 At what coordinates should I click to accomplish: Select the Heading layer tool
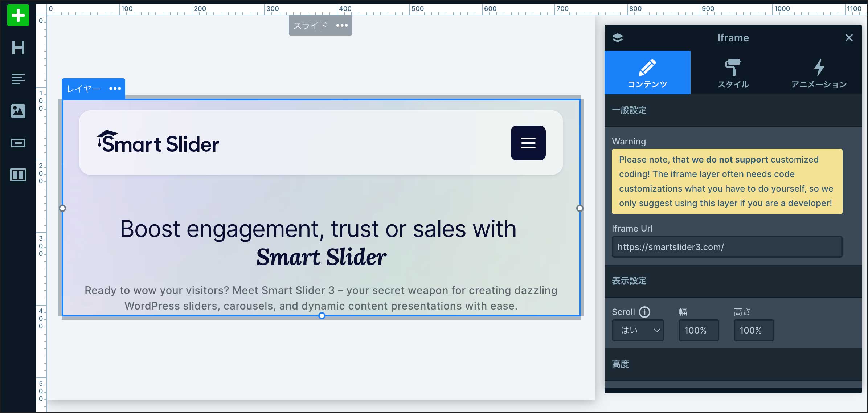click(x=18, y=48)
